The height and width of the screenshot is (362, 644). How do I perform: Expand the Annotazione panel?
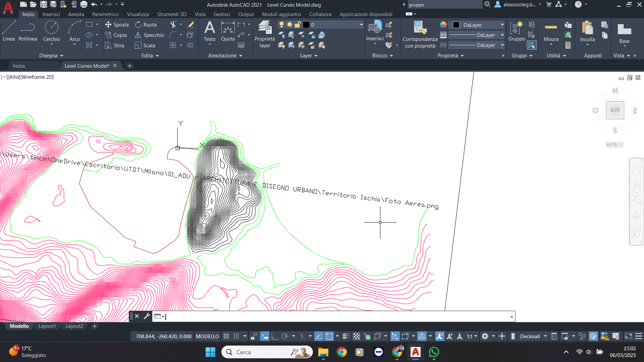click(225, 56)
